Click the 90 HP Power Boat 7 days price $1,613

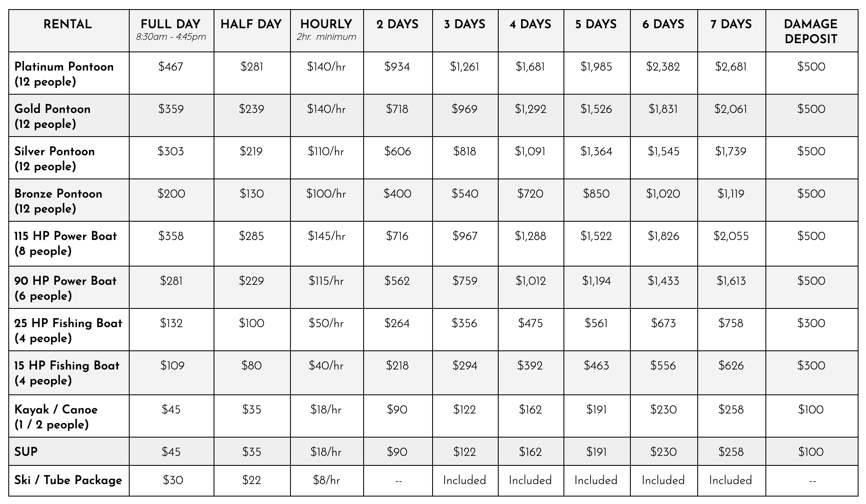(731, 281)
